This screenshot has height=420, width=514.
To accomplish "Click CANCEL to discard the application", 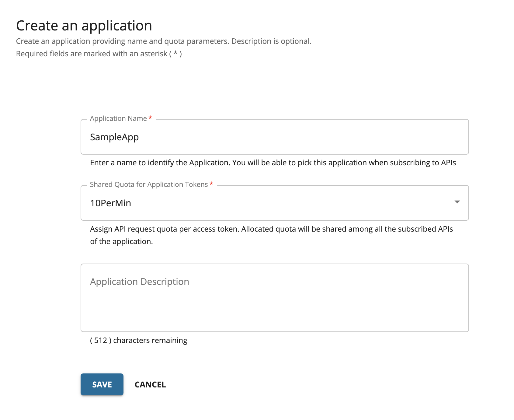I will coord(149,384).
